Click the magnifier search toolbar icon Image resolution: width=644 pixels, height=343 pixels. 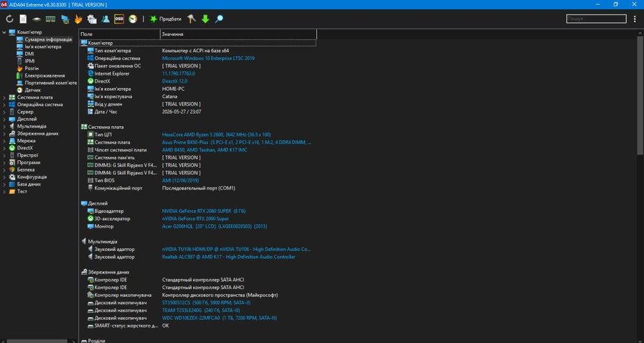(220, 19)
